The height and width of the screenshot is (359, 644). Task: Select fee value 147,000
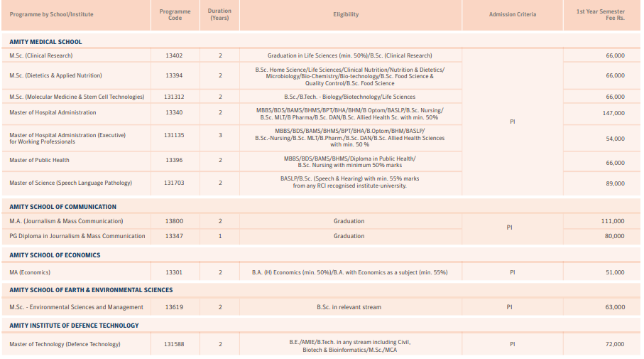coord(613,113)
